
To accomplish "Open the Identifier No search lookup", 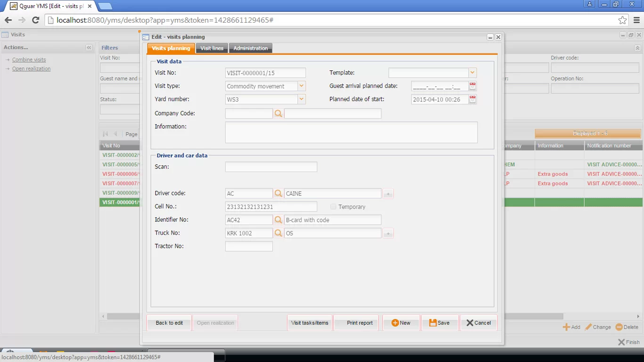I will [x=278, y=219].
